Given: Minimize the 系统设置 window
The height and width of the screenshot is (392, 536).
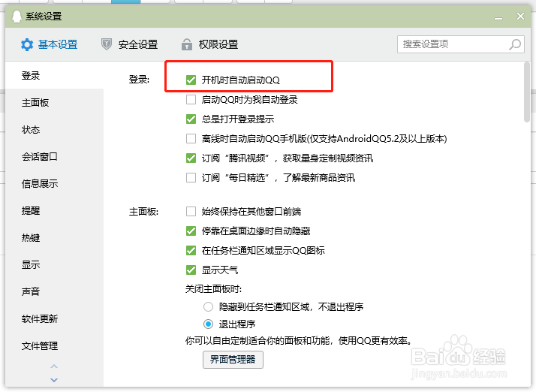Looking at the screenshot, I should point(498,17).
